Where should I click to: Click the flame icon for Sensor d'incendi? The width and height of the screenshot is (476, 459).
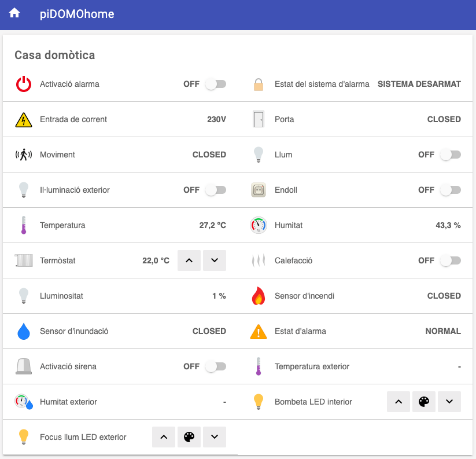pyautogui.click(x=259, y=296)
